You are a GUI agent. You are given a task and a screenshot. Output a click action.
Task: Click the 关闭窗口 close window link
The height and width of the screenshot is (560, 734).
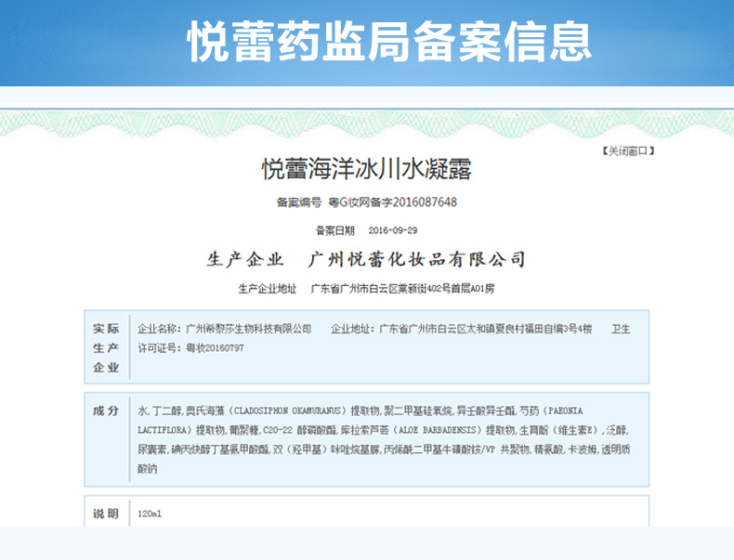point(628,151)
